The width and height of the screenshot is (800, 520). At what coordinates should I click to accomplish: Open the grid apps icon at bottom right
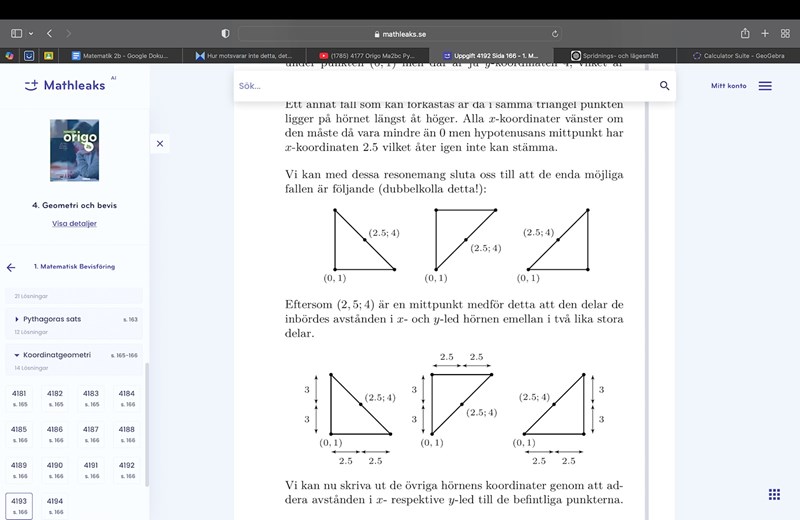click(774, 494)
